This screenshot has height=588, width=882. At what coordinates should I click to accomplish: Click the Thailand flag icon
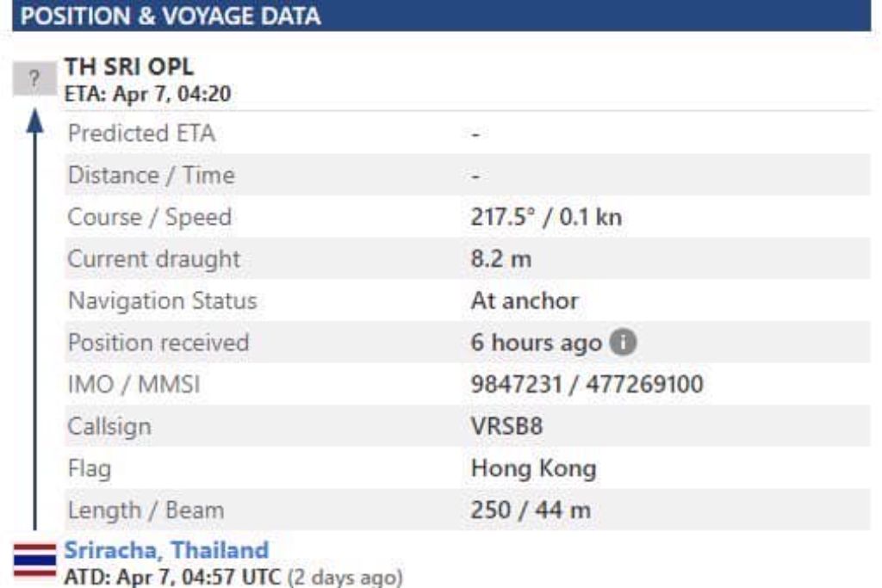coord(34,560)
